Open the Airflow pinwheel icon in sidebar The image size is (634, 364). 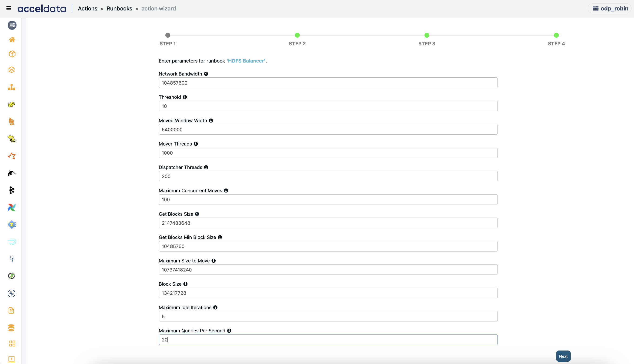click(12, 208)
